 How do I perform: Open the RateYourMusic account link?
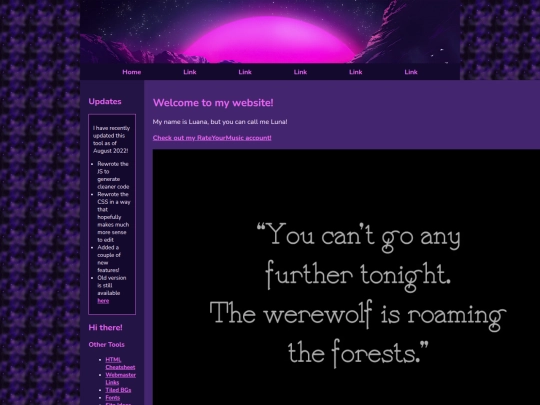212,138
